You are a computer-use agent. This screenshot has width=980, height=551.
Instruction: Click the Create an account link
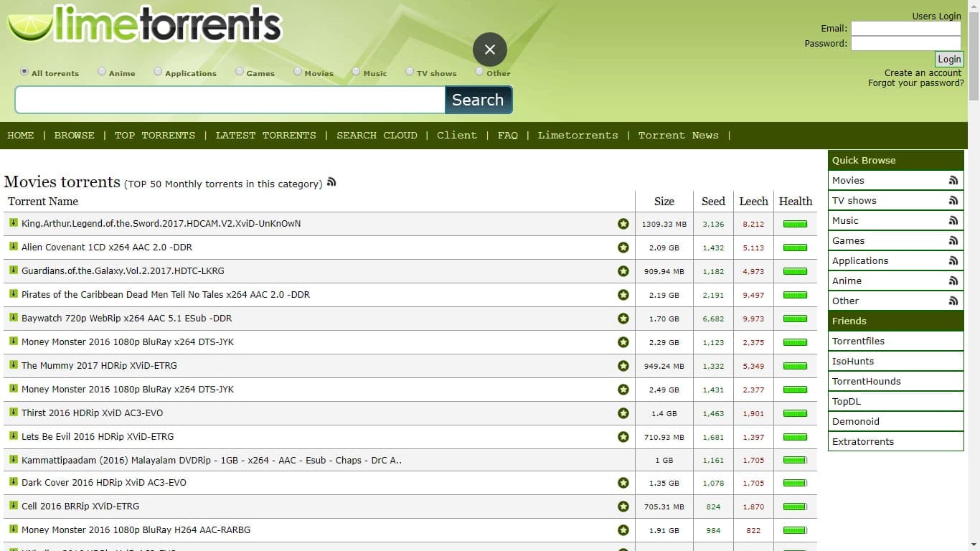[923, 73]
